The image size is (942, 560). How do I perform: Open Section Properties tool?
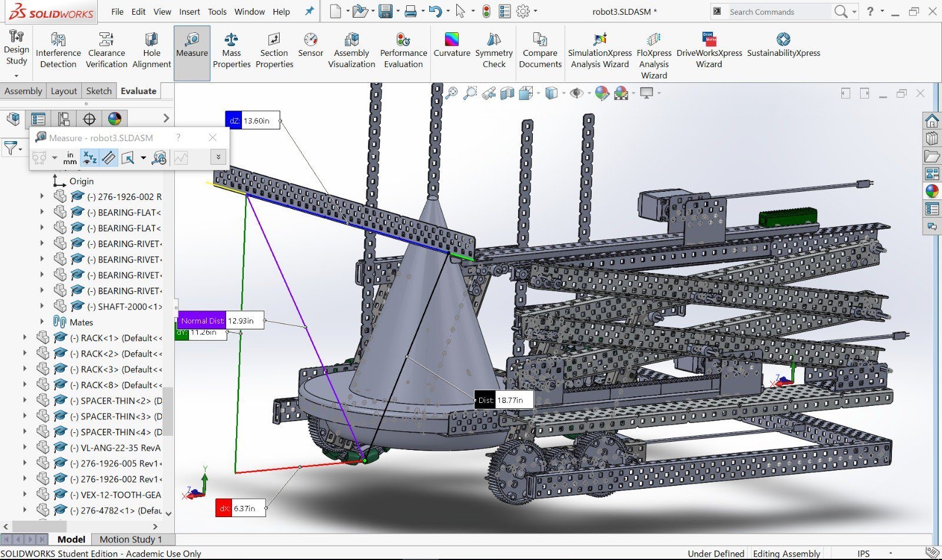274,51
